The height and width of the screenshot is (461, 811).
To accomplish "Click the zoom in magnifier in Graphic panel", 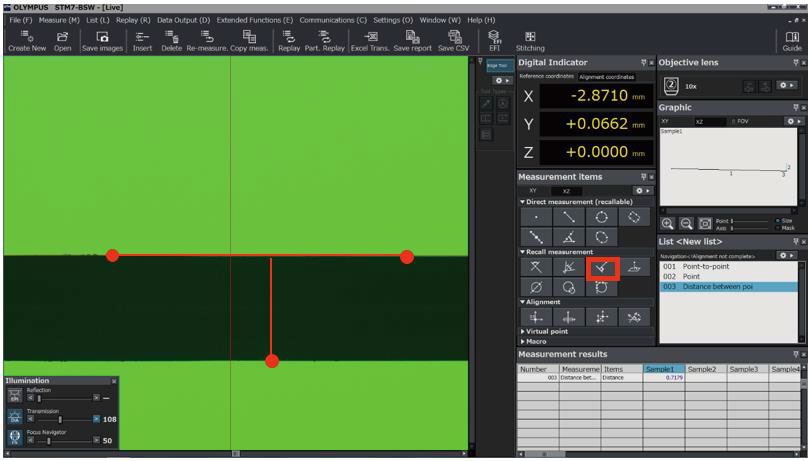I will [x=668, y=223].
